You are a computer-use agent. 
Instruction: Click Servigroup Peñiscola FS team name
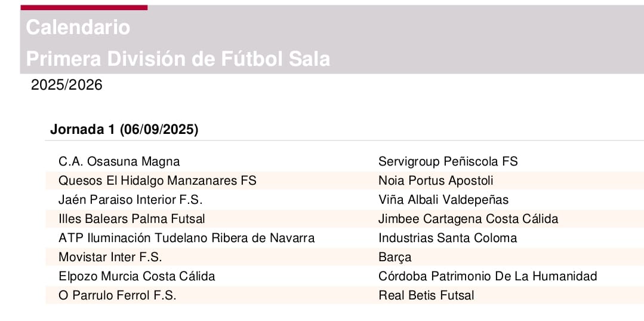tap(448, 162)
